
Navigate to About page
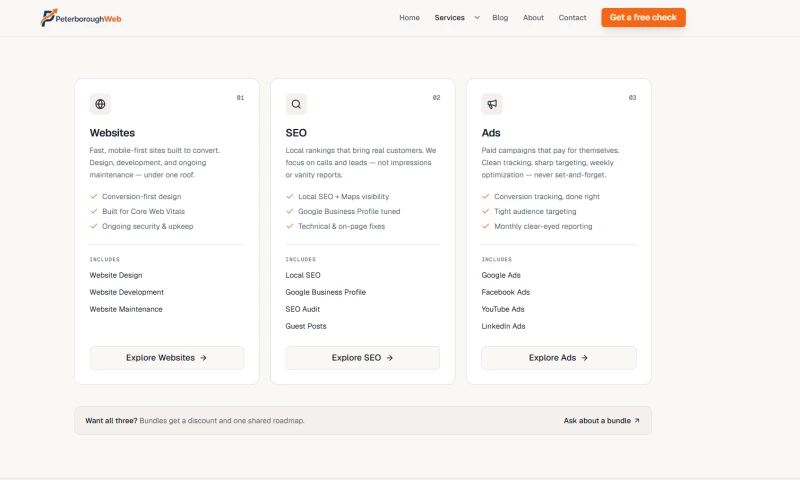click(533, 17)
